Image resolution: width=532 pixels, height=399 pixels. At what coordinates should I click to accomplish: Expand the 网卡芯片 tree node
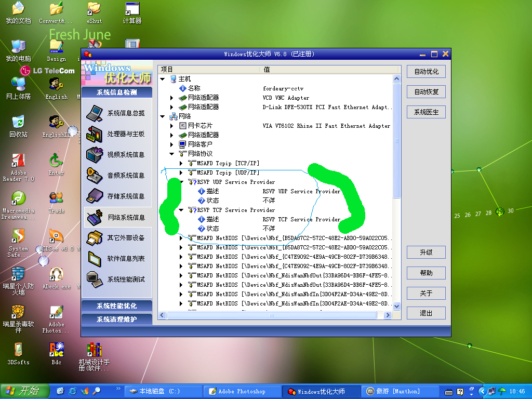point(171,126)
